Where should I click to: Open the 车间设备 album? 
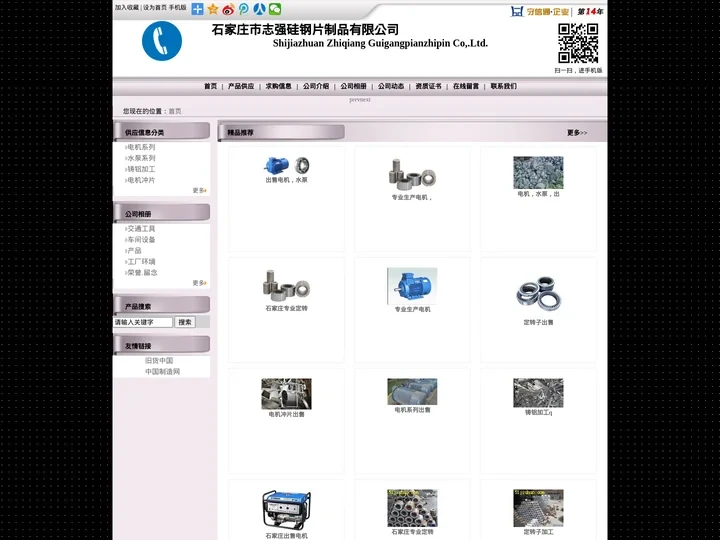point(141,240)
